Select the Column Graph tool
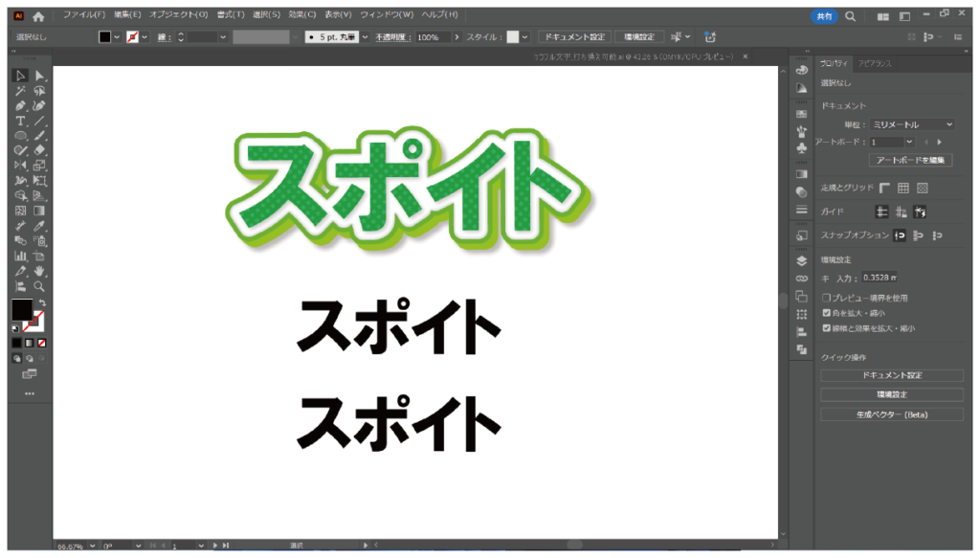Screen dimensions: 980x558 (x=20, y=257)
